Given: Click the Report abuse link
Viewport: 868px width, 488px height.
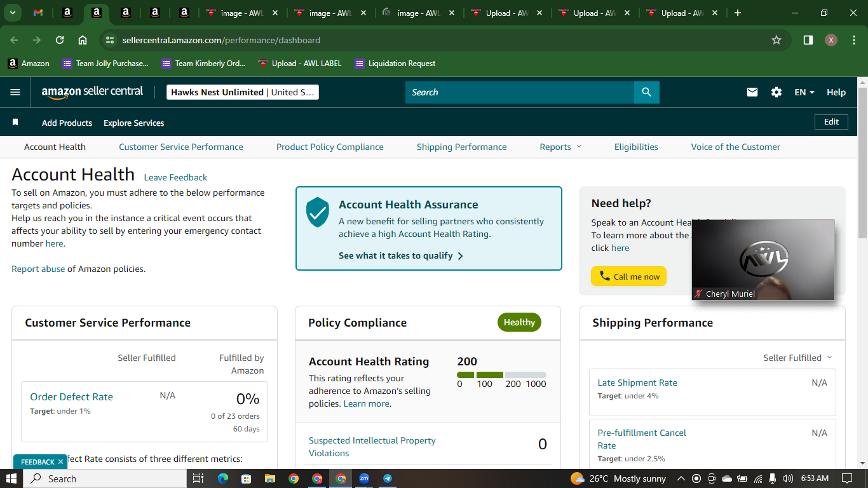Looking at the screenshot, I should [38, 269].
